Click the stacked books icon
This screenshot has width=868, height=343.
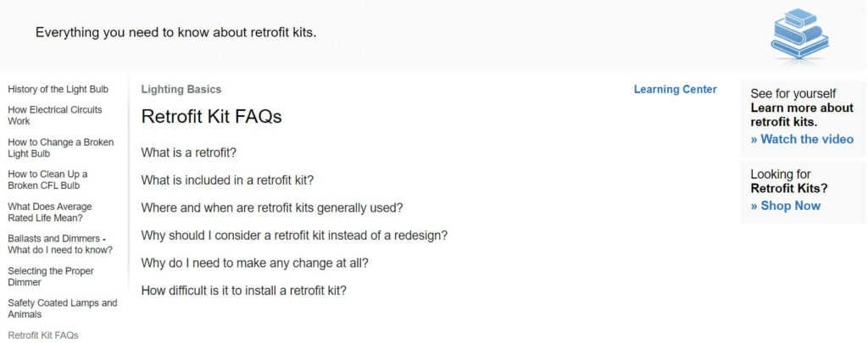pyautogui.click(x=798, y=36)
